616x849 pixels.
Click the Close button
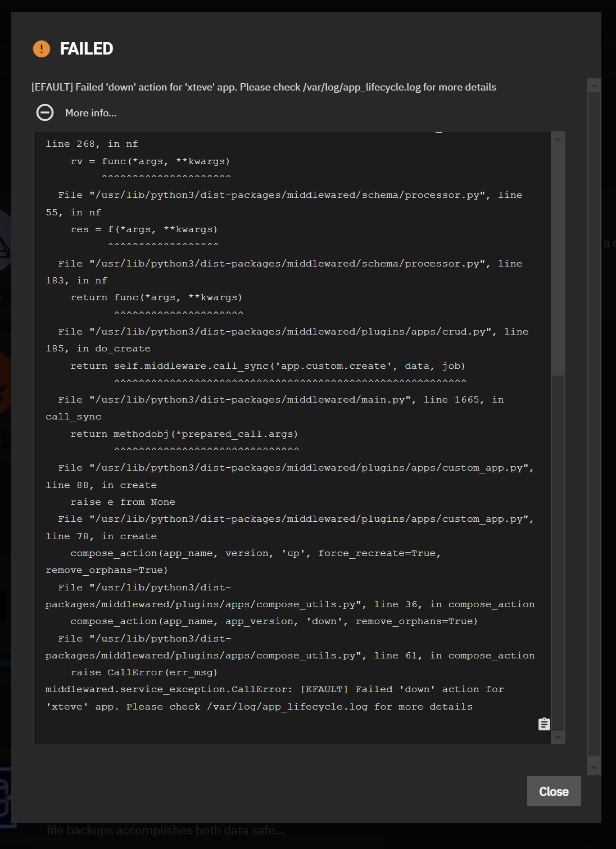(x=554, y=791)
